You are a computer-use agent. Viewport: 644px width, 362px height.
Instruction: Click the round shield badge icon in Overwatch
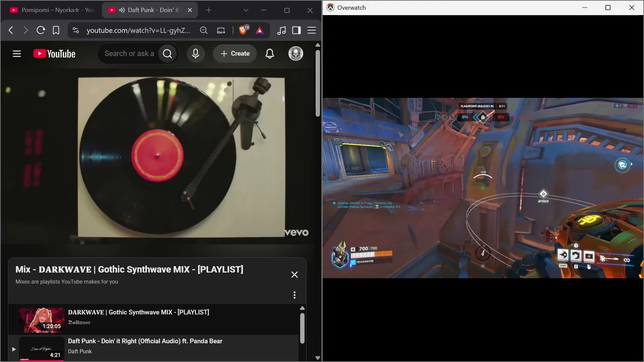click(x=623, y=164)
